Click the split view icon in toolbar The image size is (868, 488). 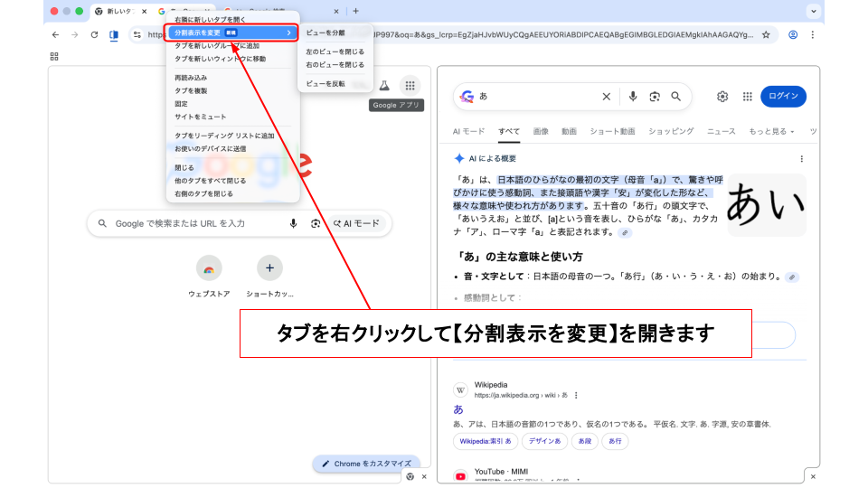(114, 34)
